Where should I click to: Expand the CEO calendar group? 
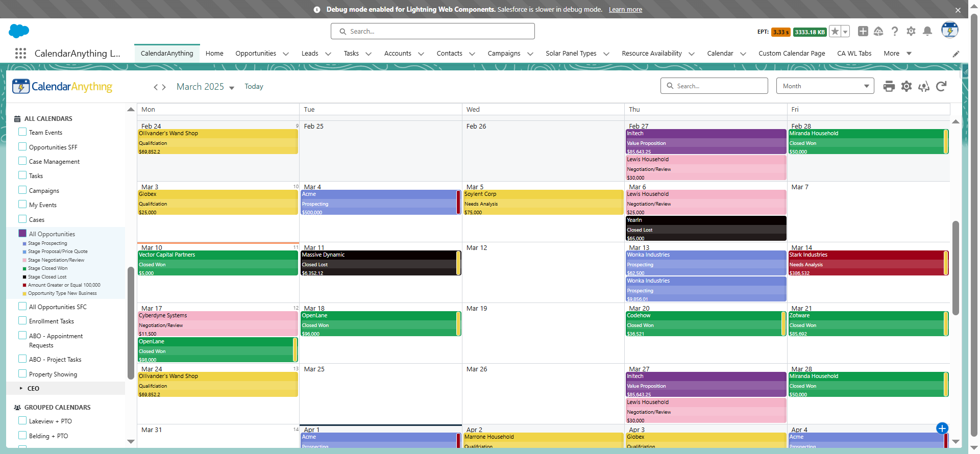(21, 388)
